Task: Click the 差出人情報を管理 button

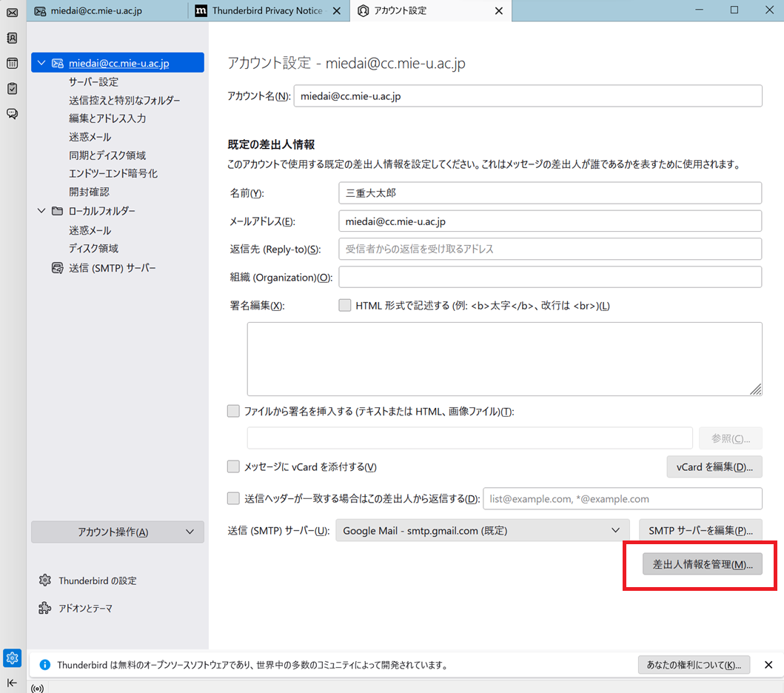Action: (x=702, y=564)
